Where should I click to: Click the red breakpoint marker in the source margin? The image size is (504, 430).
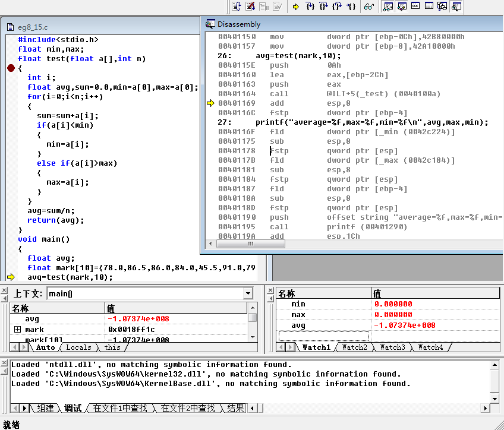pyautogui.click(x=11, y=68)
